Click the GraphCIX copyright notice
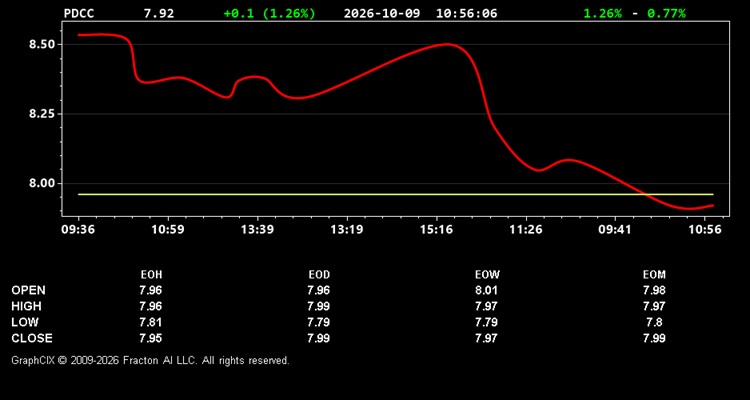The width and height of the screenshot is (750, 400). [150, 360]
